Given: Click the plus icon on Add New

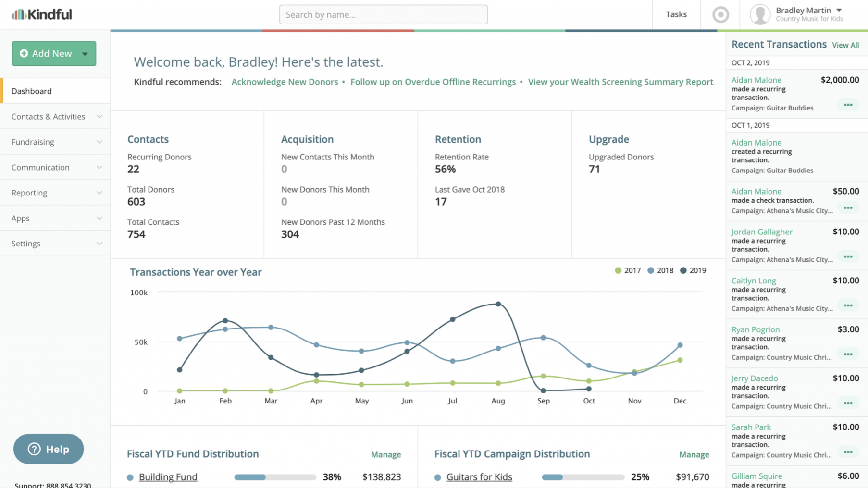Looking at the screenshot, I should pos(24,53).
